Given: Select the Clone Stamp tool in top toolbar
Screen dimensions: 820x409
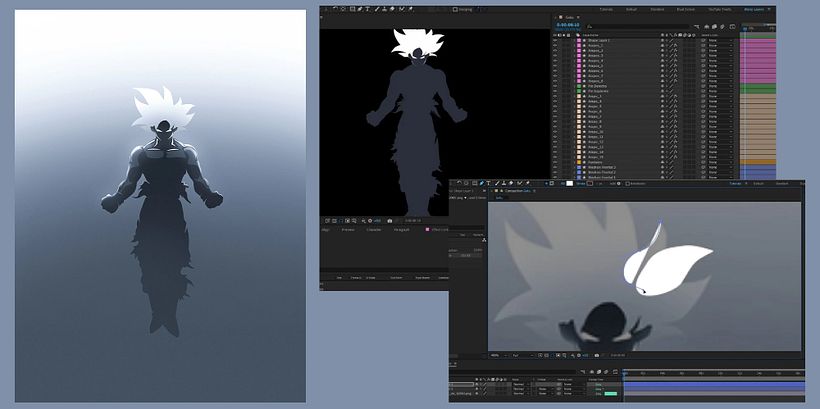Looking at the screenshot, I should tap(384, 9).
